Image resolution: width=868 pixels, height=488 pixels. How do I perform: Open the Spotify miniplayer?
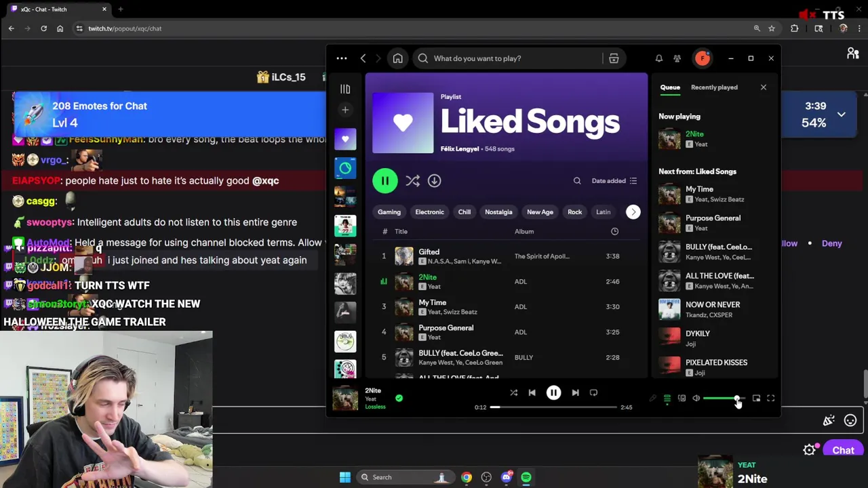pos(756,399)
